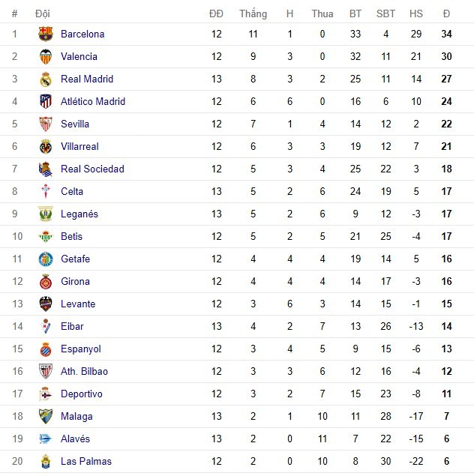Open the Betis team page link
Screen dimensions: 474x476
pyautogui.click(x=71, y=236)
